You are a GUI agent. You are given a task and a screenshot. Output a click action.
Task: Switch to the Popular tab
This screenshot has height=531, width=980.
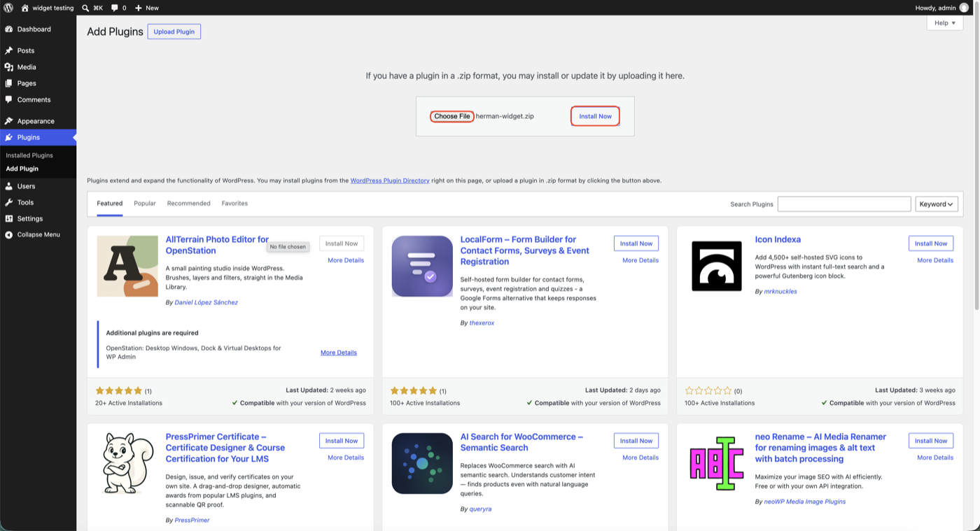coord(145,204)
